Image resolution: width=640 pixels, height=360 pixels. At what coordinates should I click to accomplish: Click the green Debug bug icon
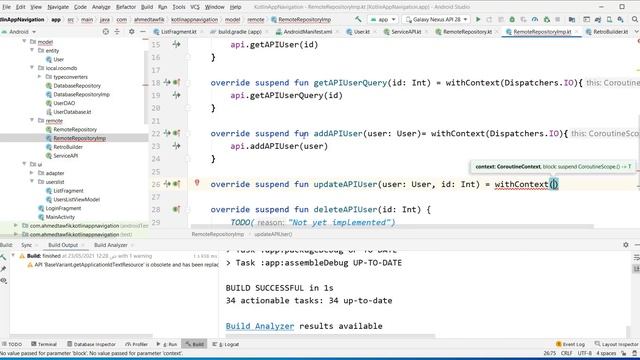(x=512, y=19)
